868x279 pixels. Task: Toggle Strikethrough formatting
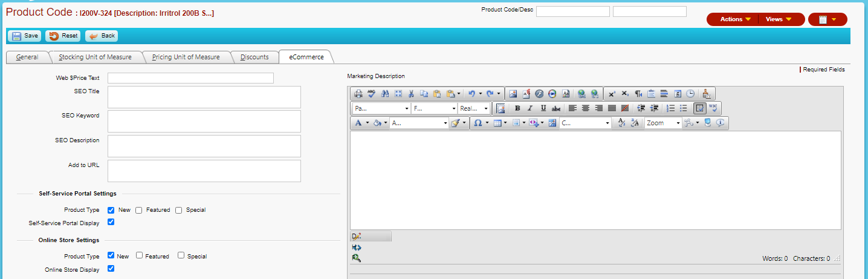556,108
